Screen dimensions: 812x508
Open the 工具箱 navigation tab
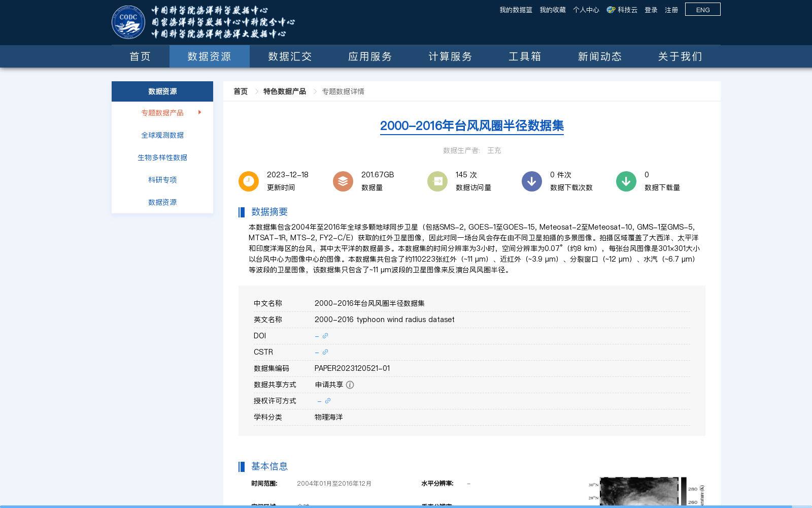click(525, 56)
